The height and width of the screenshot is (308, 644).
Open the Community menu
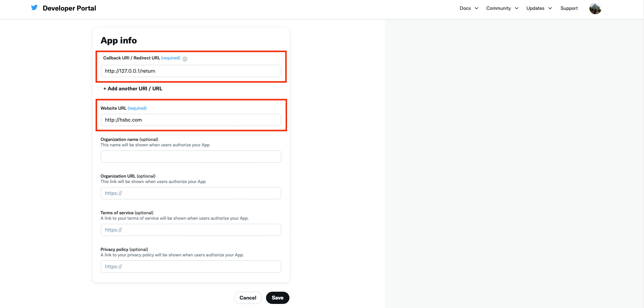coord(498,8)
